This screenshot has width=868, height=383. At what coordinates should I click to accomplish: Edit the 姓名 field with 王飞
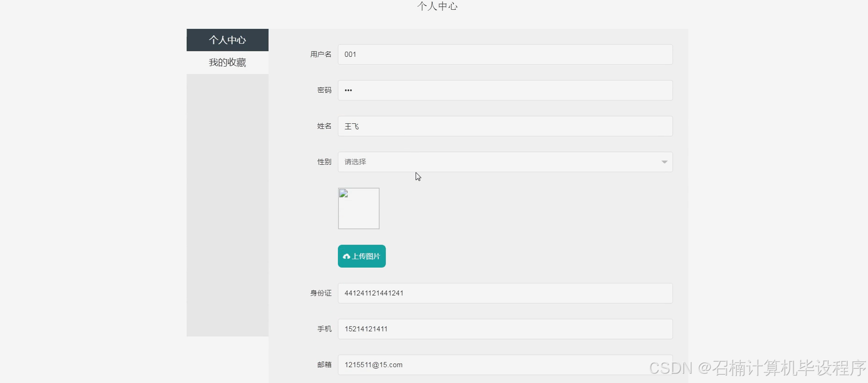[505, 126]
